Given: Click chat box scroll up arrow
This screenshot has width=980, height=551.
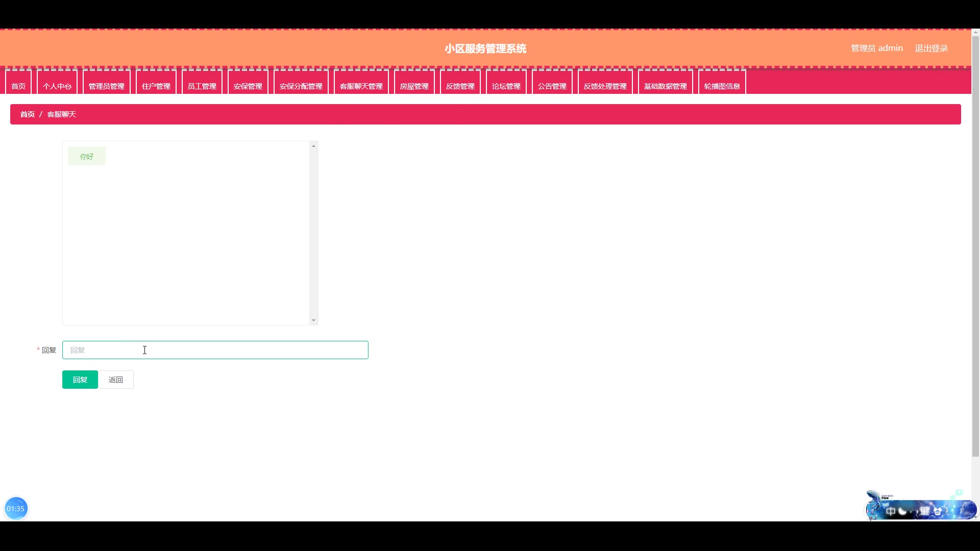Looking at the screenshot, I should pos(313,146).
